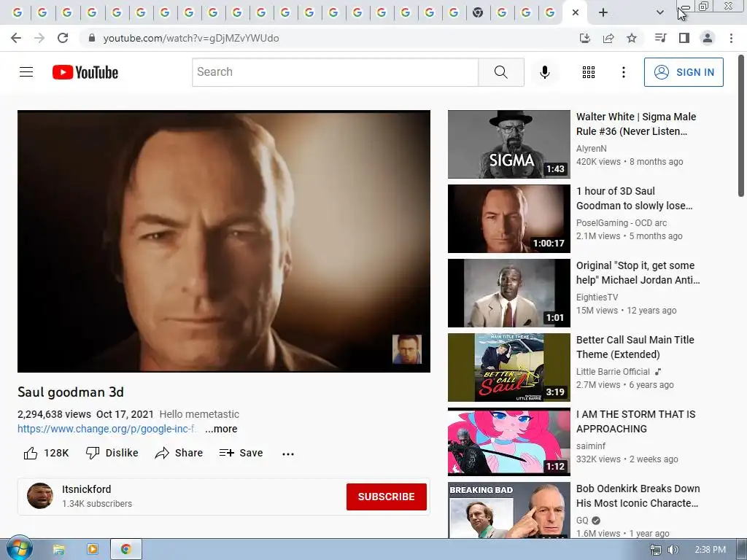The width and height of the screenshot is (747, 560).
Task: Open the volume speaker tray icon
Action: click(673, 550)
